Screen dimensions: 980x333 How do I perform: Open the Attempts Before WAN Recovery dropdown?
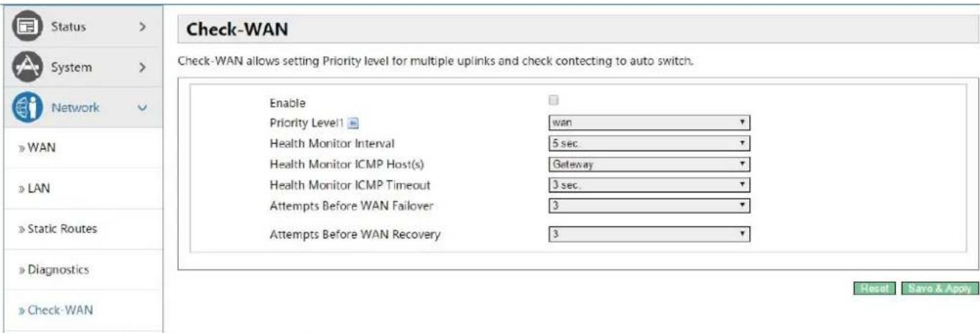pyautogui.click(x=649, y=234)
